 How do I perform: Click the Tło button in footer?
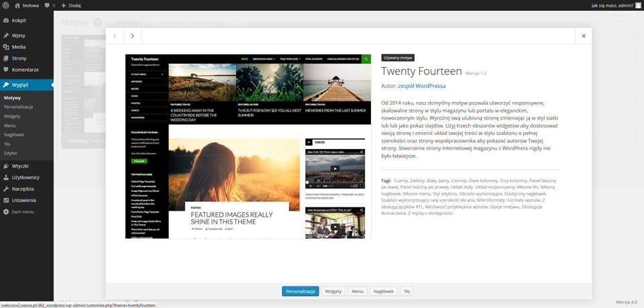point(407,291)
